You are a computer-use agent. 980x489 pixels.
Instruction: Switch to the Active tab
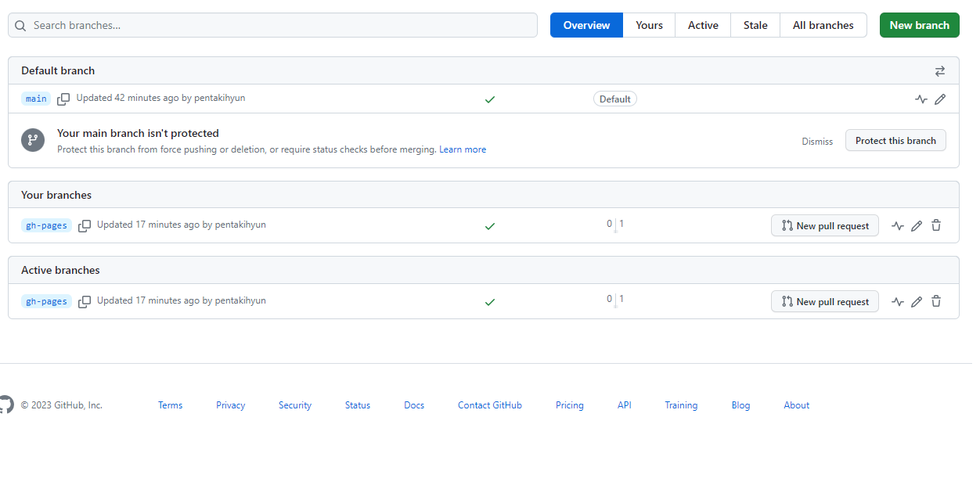click(x=703, y=25)
